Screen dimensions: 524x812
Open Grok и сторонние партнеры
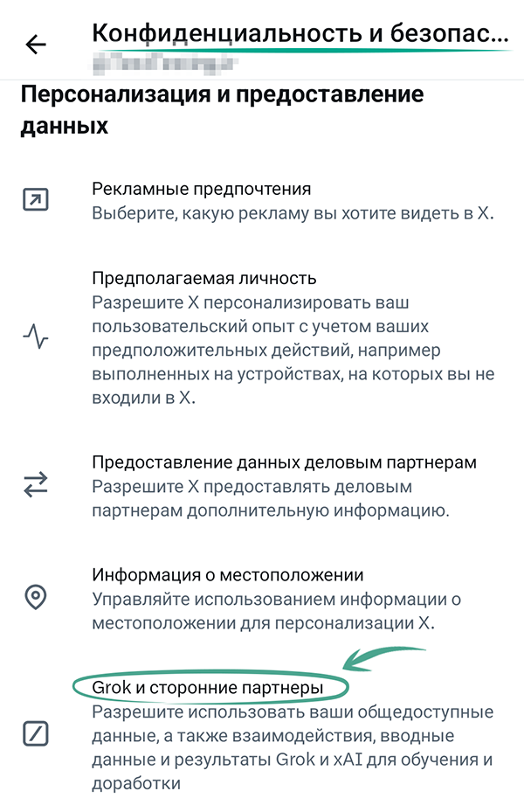point(208,689)
